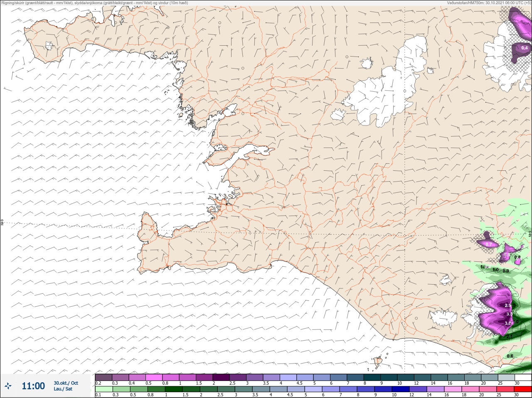Click the dark purple 2 swatch in the snow scale
This screenshot has width=532, height=398.
(x=221, y=377)
